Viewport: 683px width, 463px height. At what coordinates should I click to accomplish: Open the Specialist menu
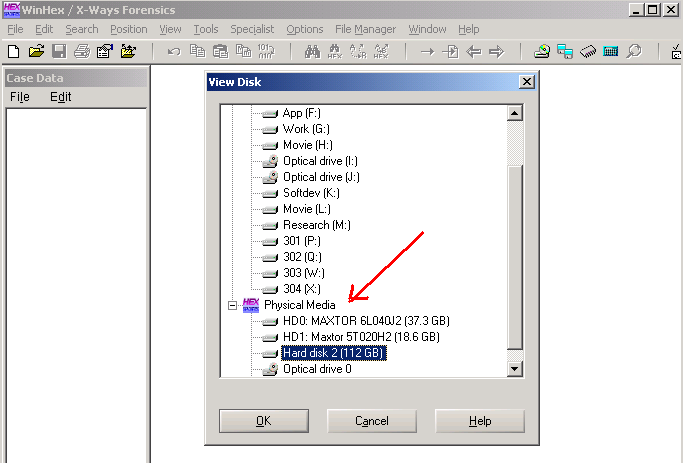click(252, 30)
